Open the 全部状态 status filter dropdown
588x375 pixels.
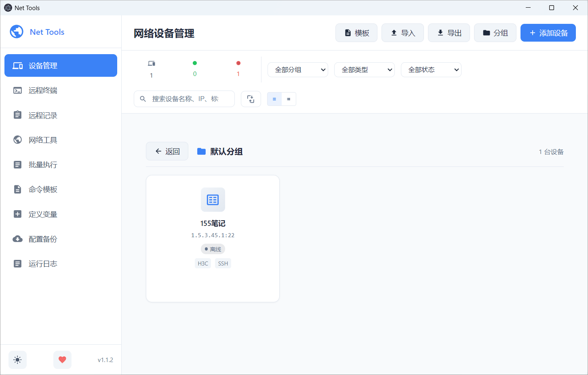(x=431, y=70)
